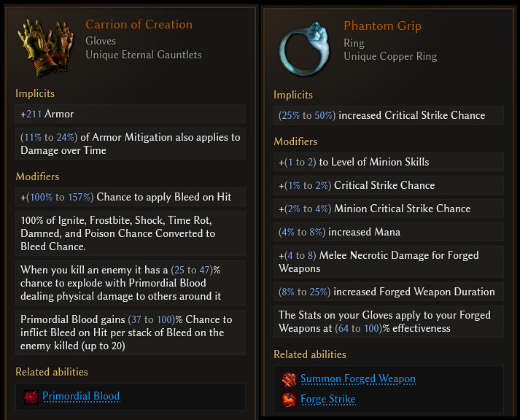
Task: Select the Forged Weapon Duration modifier
Action: (389, 292)
